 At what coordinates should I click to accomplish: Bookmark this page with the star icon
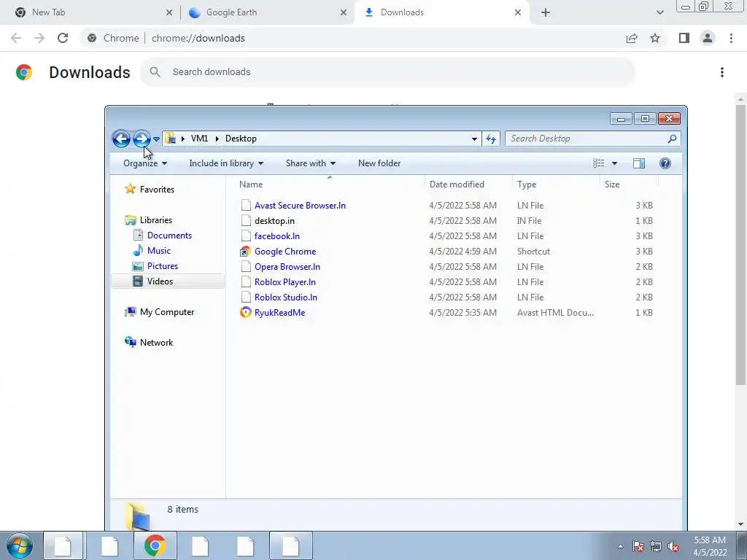tap(655, 38)
